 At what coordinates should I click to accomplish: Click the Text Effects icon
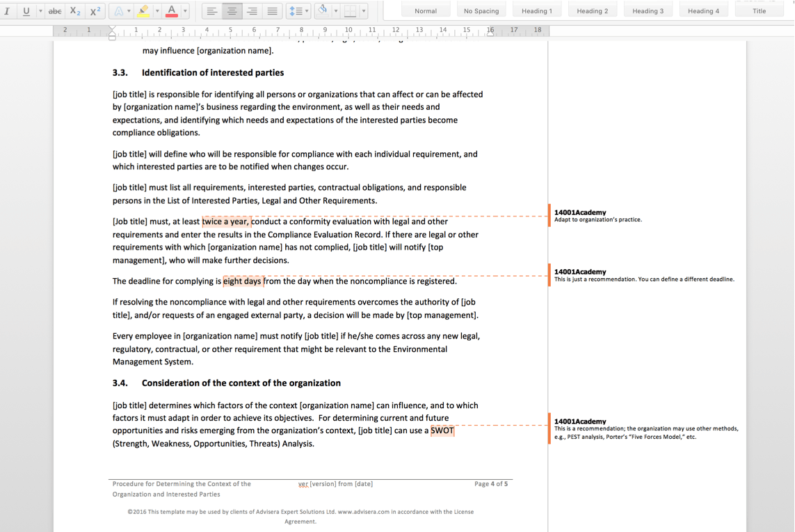pos(120,11)
